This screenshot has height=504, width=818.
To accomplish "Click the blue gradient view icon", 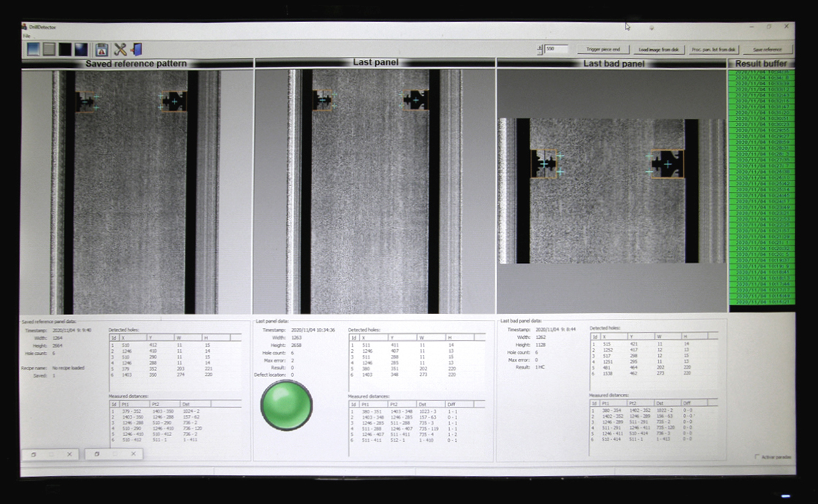I will pyautogui.click(x=34, y=50).
